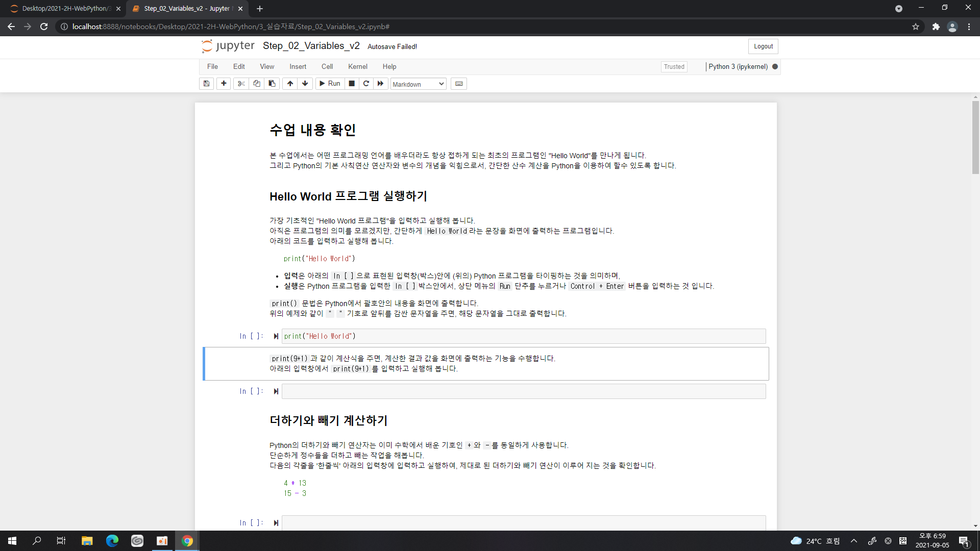Image resolution: width=980 pixels, height=551 pixels.
Task: Run the selected cell
Action: tap(330, 84)
